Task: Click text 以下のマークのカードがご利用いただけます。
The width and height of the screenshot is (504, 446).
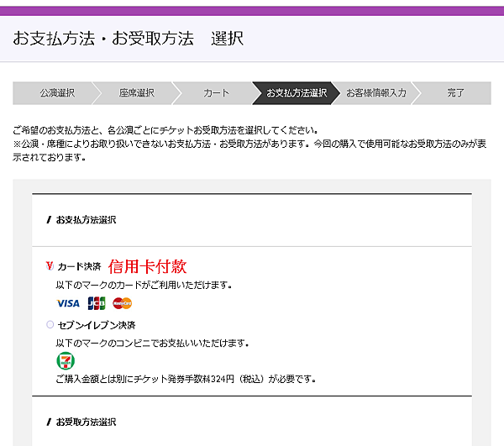Action: [x=144, y=285]
